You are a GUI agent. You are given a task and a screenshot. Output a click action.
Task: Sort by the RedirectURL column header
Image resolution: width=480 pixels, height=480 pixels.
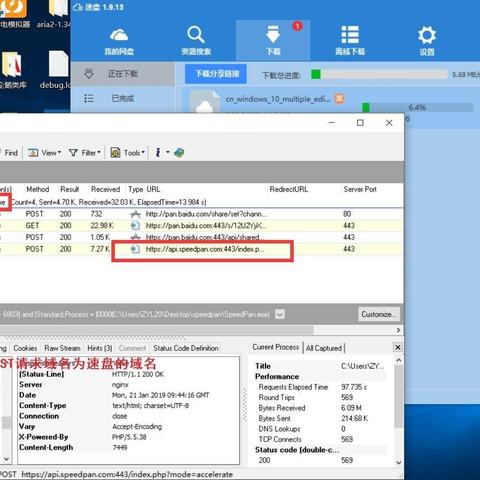click(x=289, y=189)
